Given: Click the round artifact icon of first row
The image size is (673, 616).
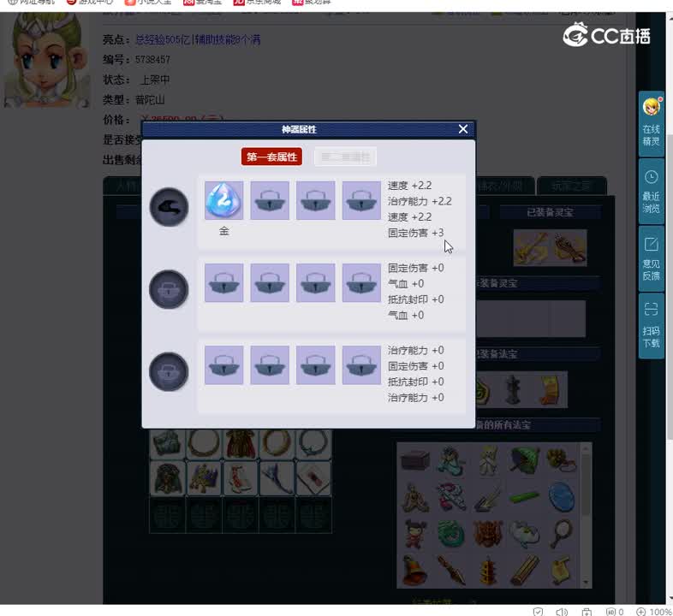Looking at the screenshot, I should pyautogui.click(x=169, y=207).
